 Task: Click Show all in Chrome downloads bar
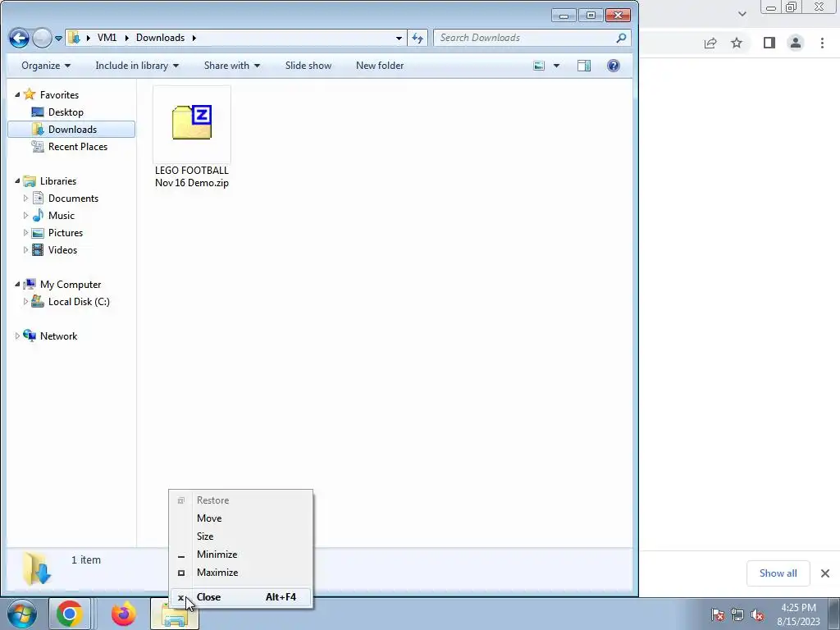(x=778, y=573)
